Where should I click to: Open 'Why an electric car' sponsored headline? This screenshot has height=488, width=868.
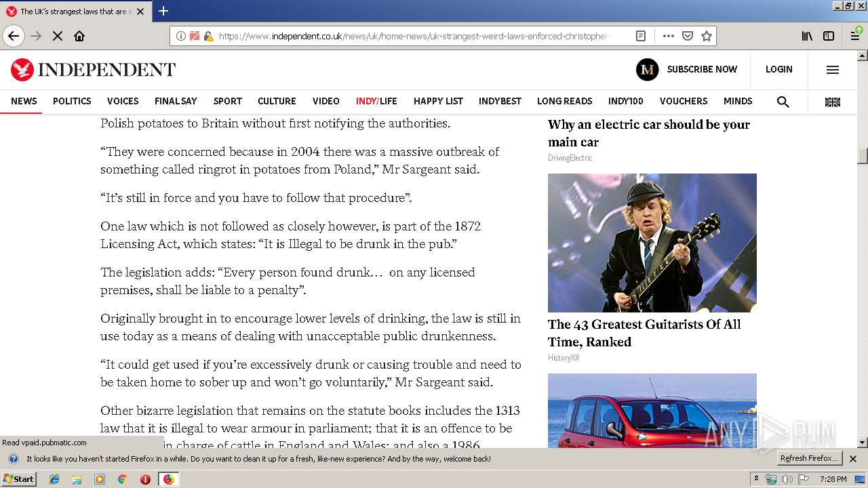coord(649,133)
